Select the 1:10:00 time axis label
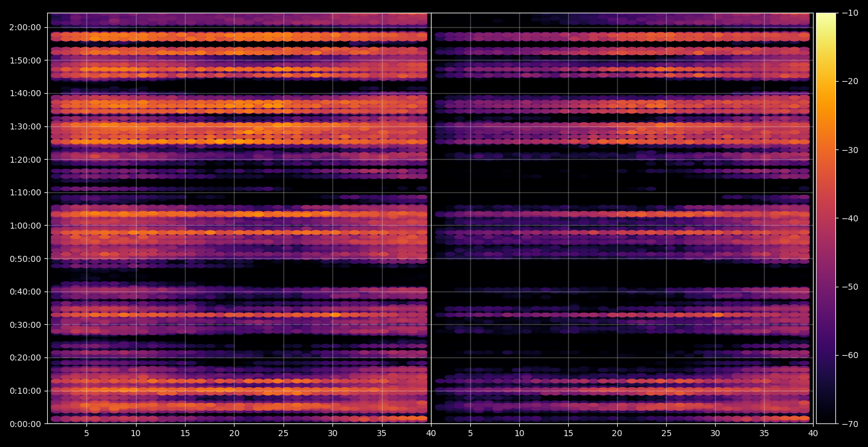The image size is (868, 447). coord(25,192)
